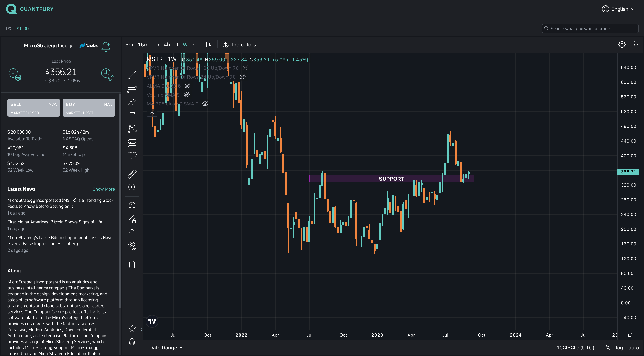The image size is (644, 356).
Task: Open the object tree layers icon
Action: [x=132, y=342]
